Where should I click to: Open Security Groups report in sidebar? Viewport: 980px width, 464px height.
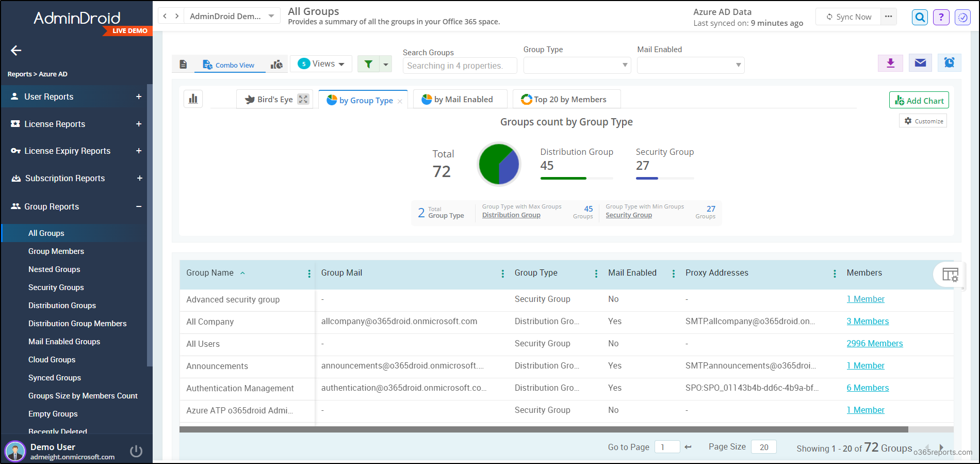(56, 287)
